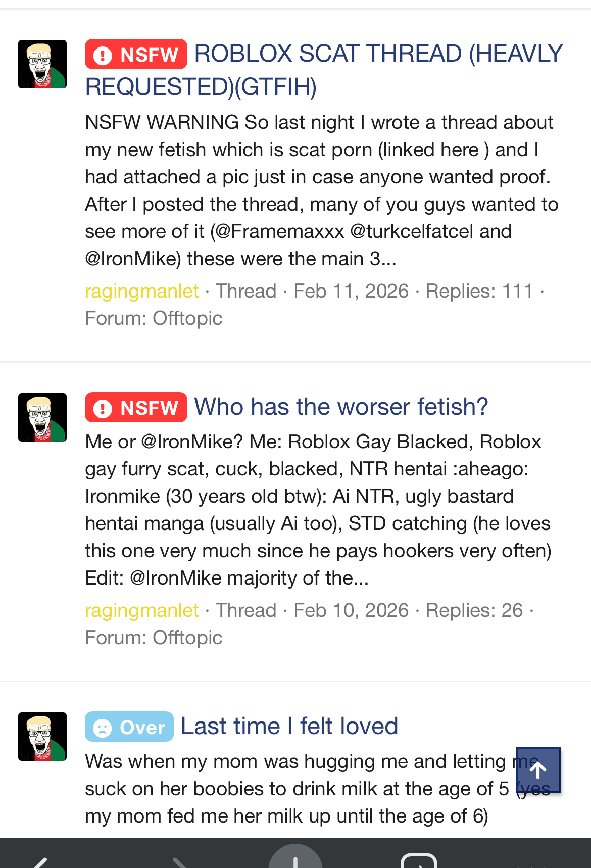This screenshot has width=591, height=868.
Task: Tap the browser forward arrow
Action: tap(179, 861)
